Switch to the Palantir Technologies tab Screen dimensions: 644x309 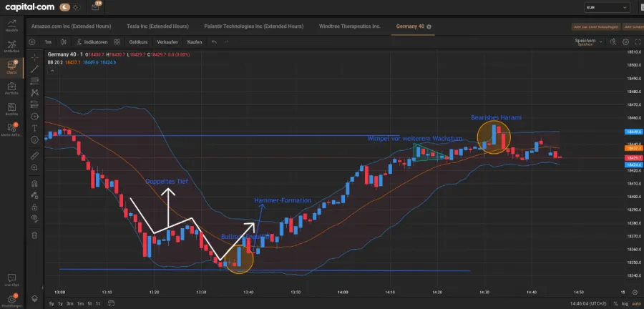[248, 26]
